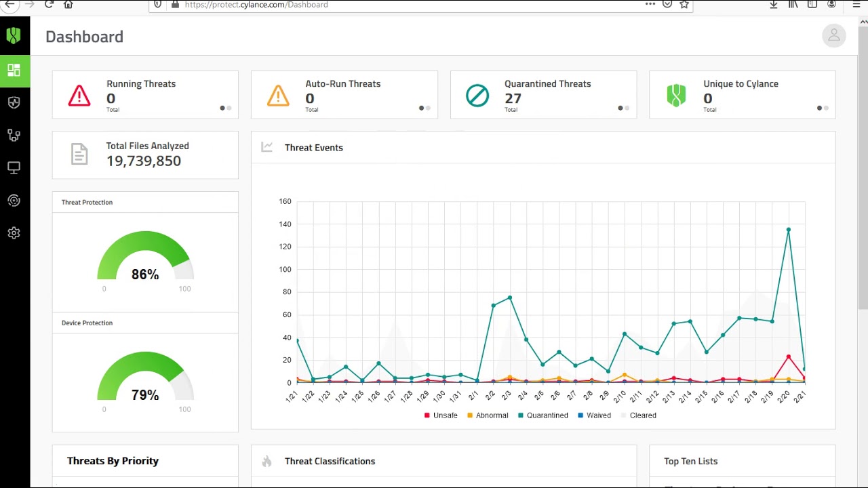Click the Quarantined Threats count of 27
The width and height of the screenshot is (868, 488).
513,98
